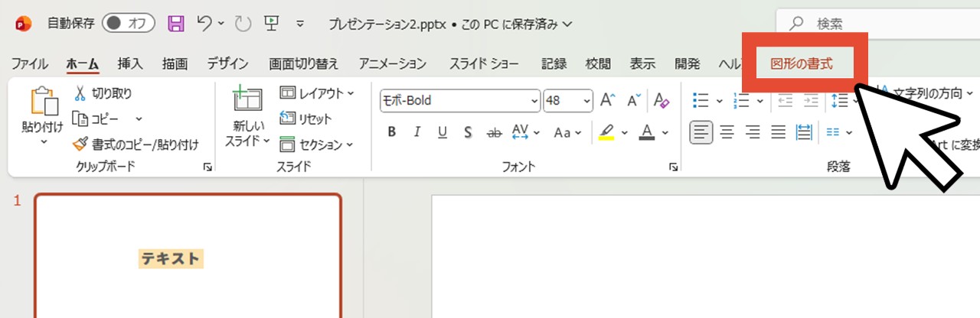Expand the コピー dropdown arrow
Image resolution: width=980 pixels, height=318 pixels.
[x=139, y=118]
